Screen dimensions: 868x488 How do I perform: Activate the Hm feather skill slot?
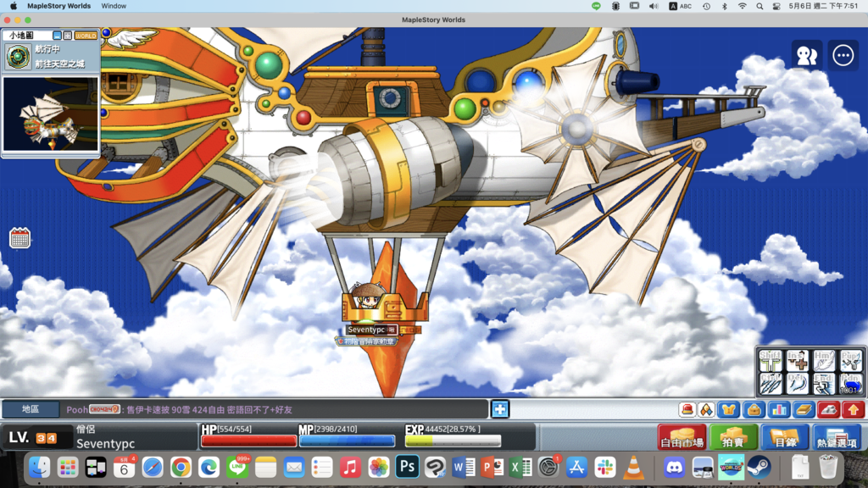tap(824, 360)
